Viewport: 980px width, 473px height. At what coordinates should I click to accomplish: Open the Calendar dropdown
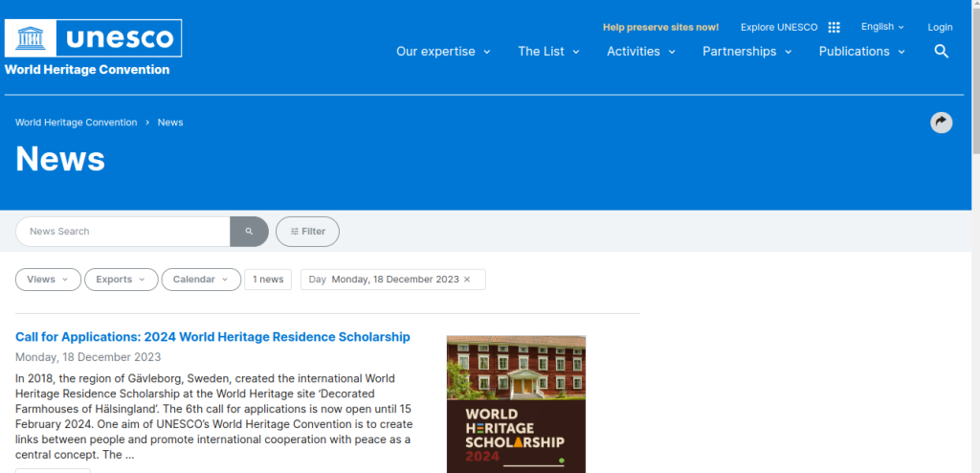[x=201, y=280]
